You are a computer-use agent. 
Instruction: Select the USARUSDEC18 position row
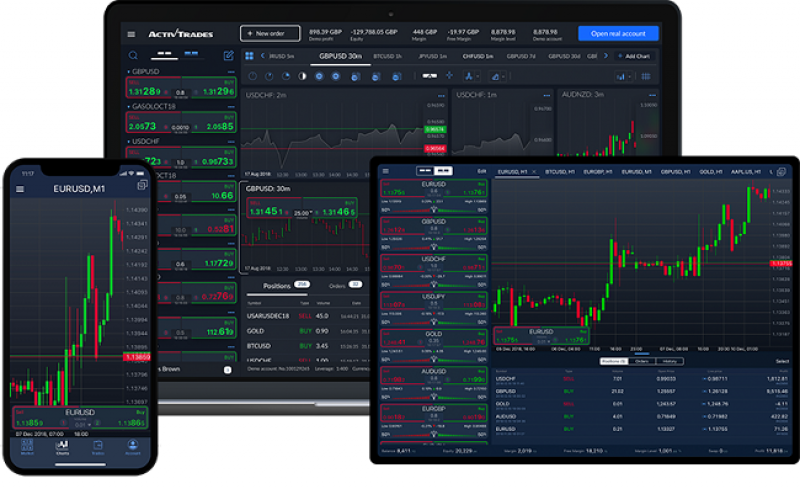coord(308,316)
